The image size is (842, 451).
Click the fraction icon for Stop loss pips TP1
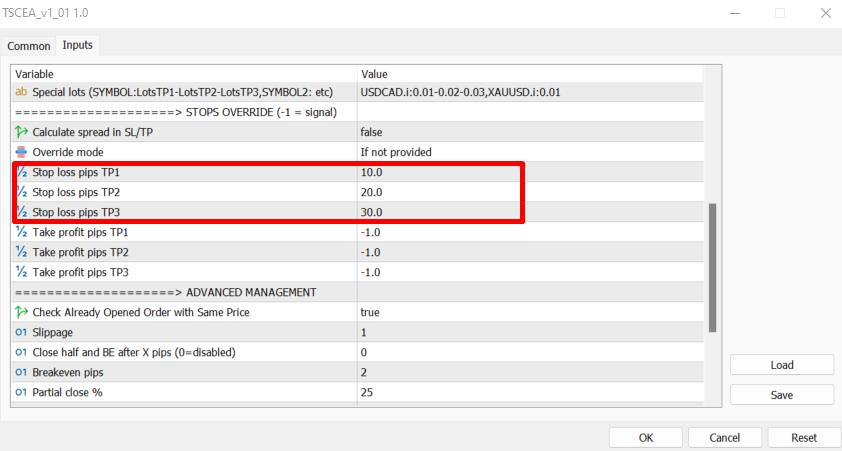coord(21,172)
